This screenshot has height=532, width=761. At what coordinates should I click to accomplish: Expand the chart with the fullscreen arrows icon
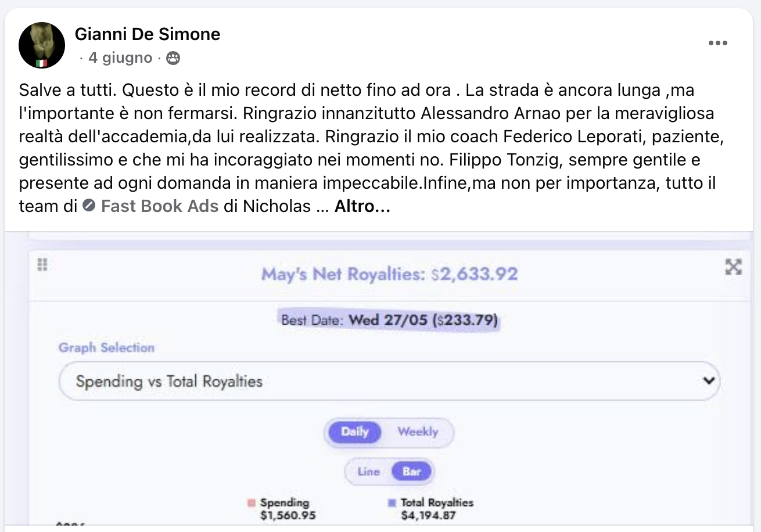tap(734, 267)
